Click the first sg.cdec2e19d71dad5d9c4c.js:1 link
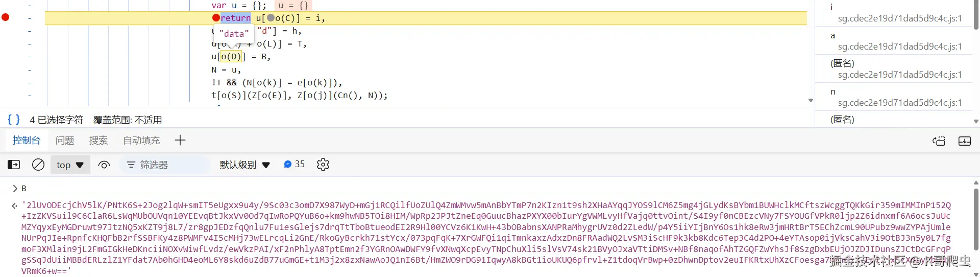The width and height of the screenshot is (980, 277). [x=899, y=18]
